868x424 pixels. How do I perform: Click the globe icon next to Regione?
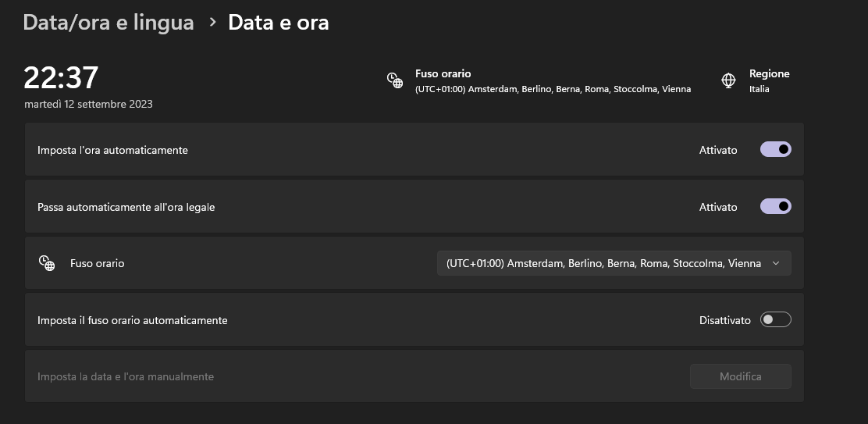tap(728, 80)
